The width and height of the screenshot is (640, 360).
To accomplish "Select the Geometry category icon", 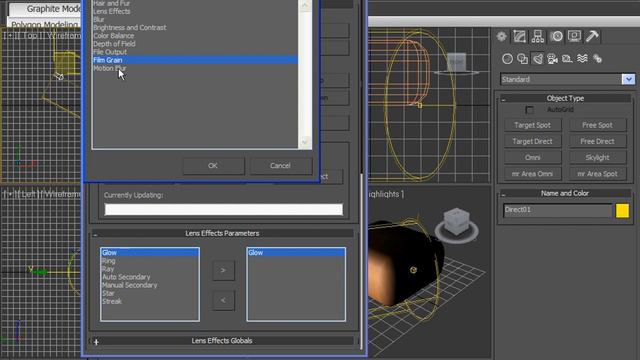I will pyautogui.click(x=507, y=59).
